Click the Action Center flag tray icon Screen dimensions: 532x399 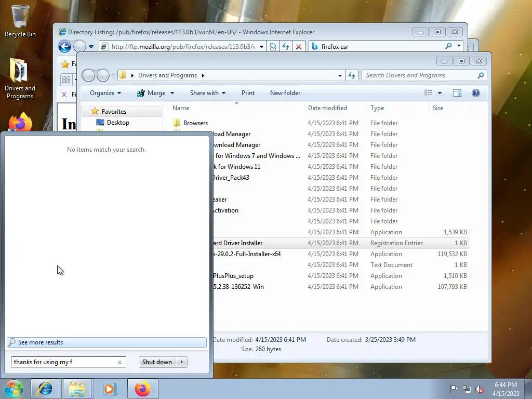(x=454, y=389)
